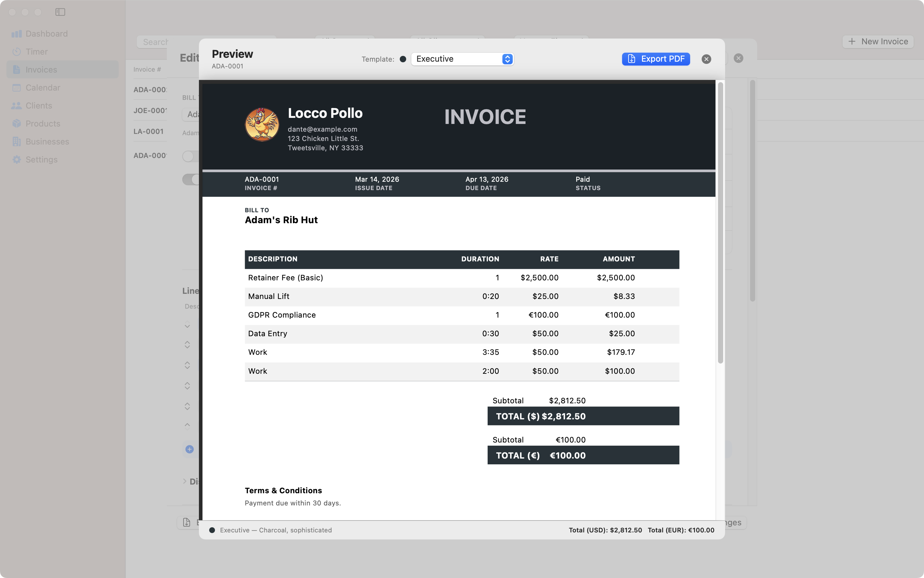924x578 pixels.
Task: Create a new invoice
Action: (x=878, y=41)
